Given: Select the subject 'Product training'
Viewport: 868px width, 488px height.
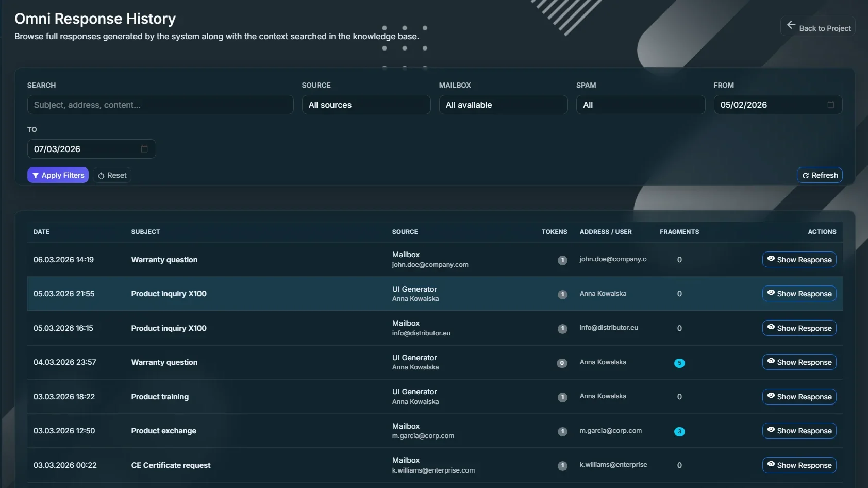Looking at the screenshot, I should [x=160, y=397].
